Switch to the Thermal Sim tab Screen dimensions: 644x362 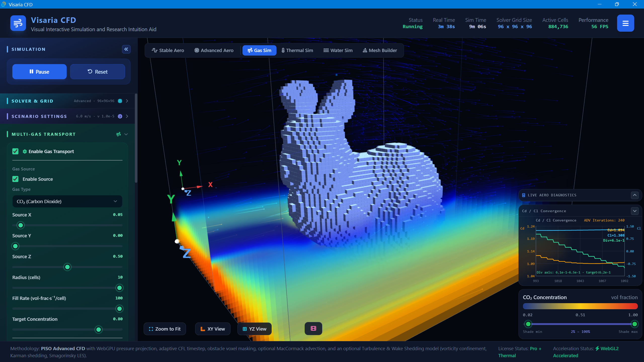[297, 50]
